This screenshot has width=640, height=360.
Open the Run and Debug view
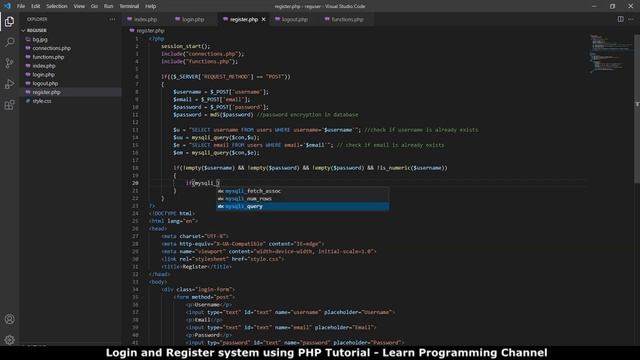[x=9, y=84]
